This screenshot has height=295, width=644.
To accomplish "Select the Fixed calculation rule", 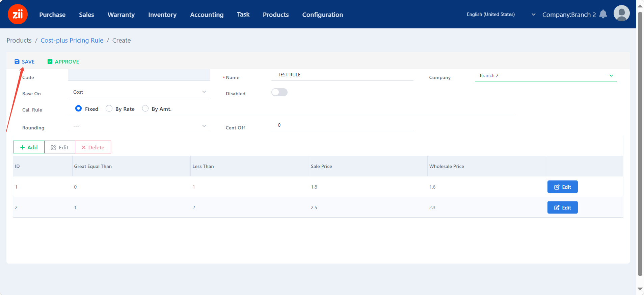I will [x=78, y=108].
